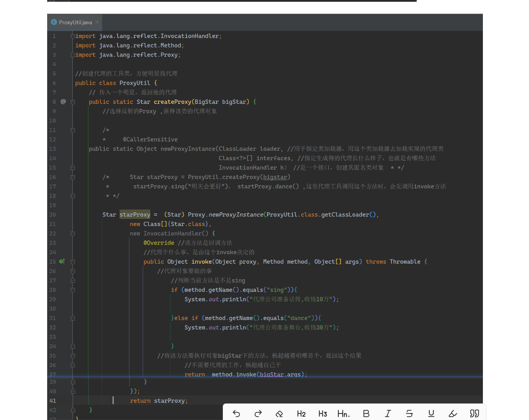Click the newProxyInstance call on line 20
The width and height of the screenshot is (529, 420).
pos(236,214)
